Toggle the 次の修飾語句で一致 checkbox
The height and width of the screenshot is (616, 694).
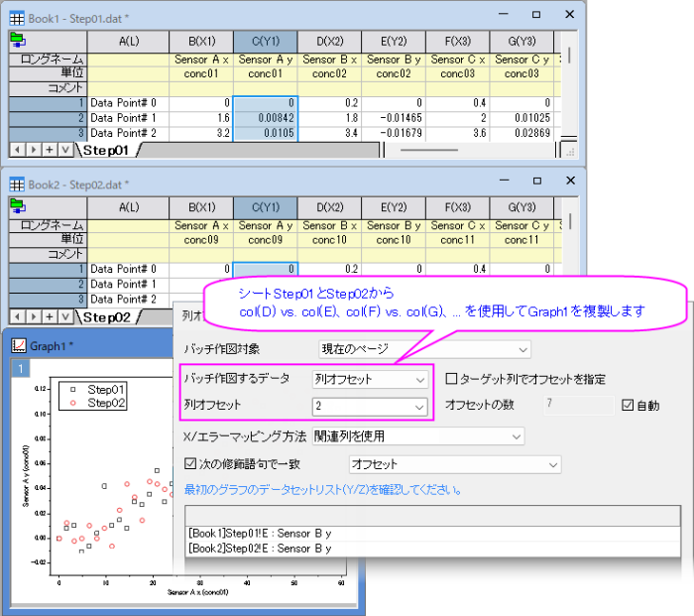pos(190,463)
